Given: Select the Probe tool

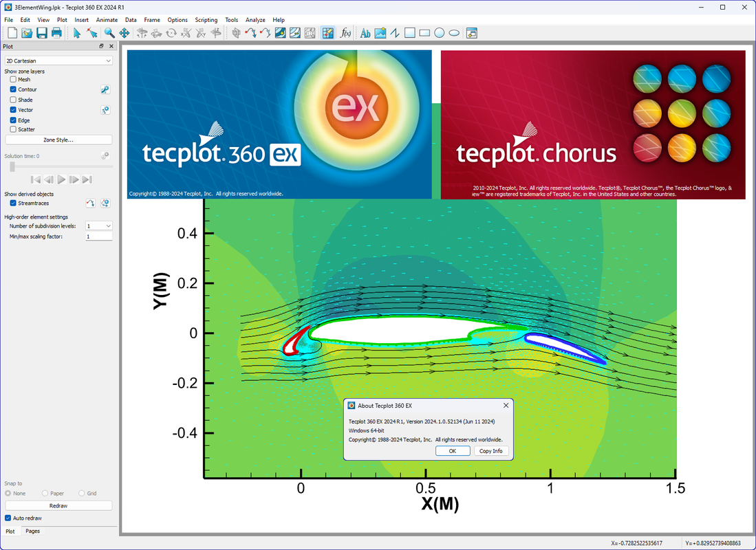Looking at the screenshot, I should [328, 33].
